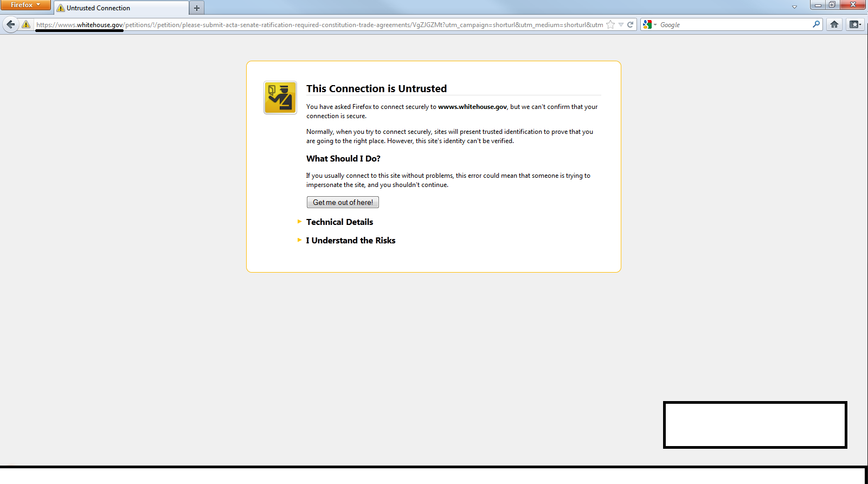Expand I Understand the Risks section

[350, 241]
